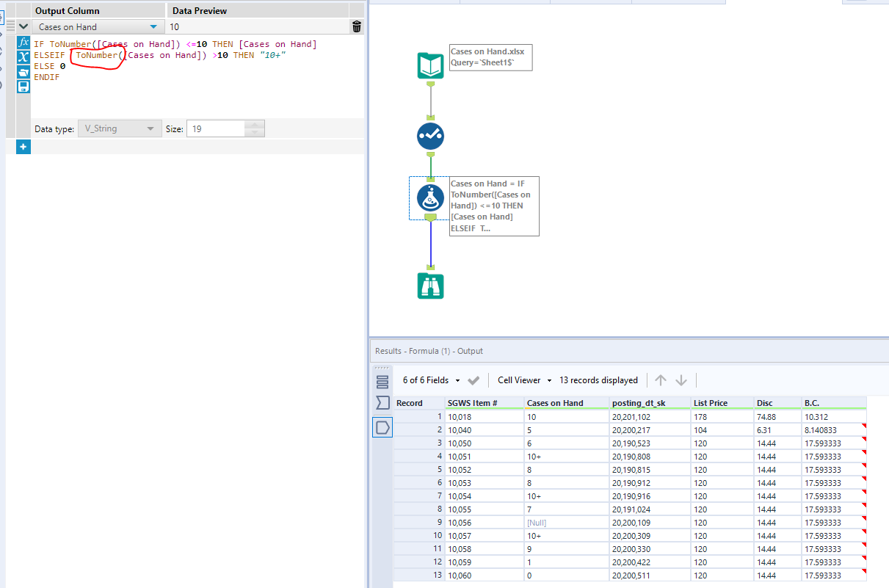
Task: Open the functions (fx) list
Action: (23, 43)
